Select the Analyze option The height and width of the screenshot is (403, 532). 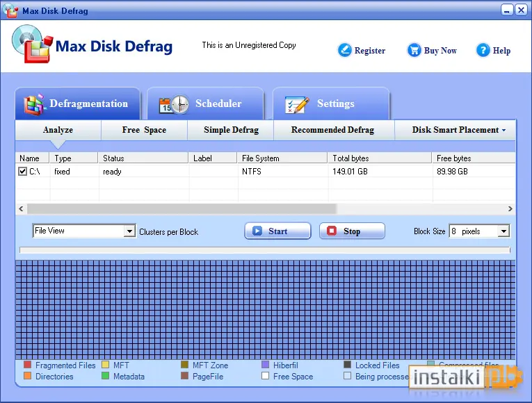[x=58, y=130]
